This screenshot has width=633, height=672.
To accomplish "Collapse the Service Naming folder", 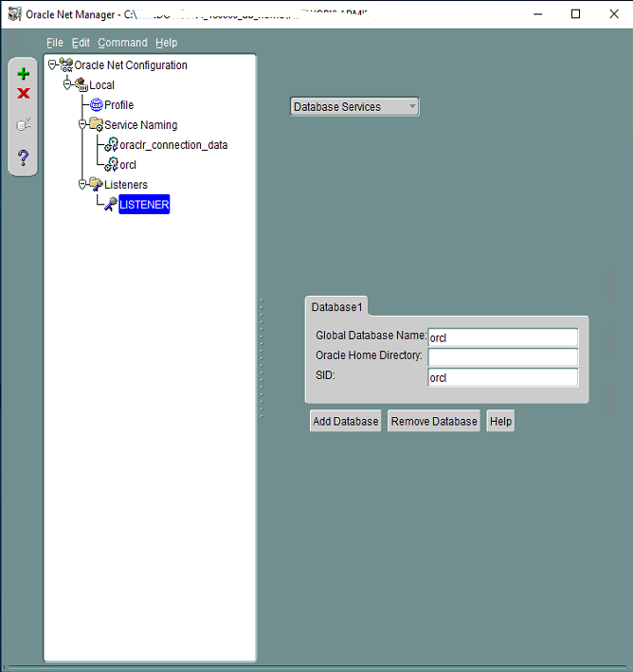I will pyautogui.click(x=82, y=124).
